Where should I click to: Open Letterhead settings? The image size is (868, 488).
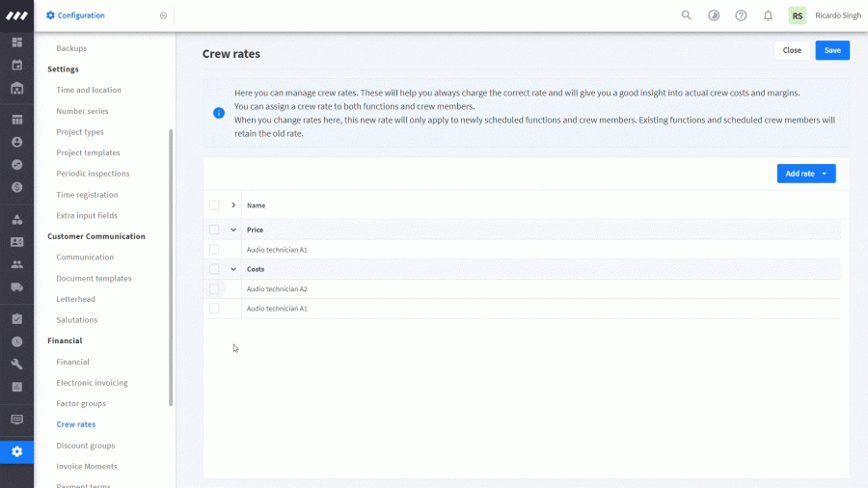75,299
